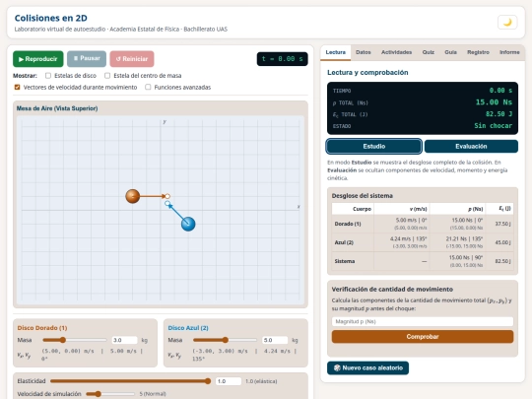This screenshot has width=532, height=399.
Task: Adjust the Disco Azul mass slider
Action: 225,340
